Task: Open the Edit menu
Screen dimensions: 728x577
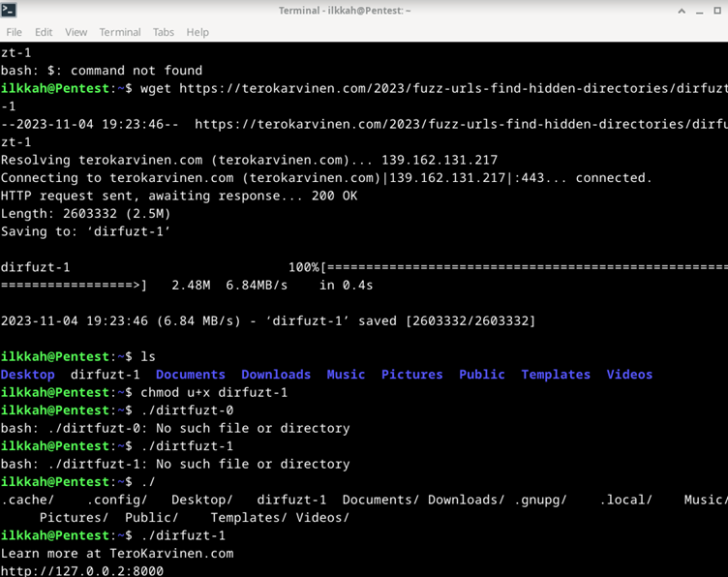Action: coord(44,32)
